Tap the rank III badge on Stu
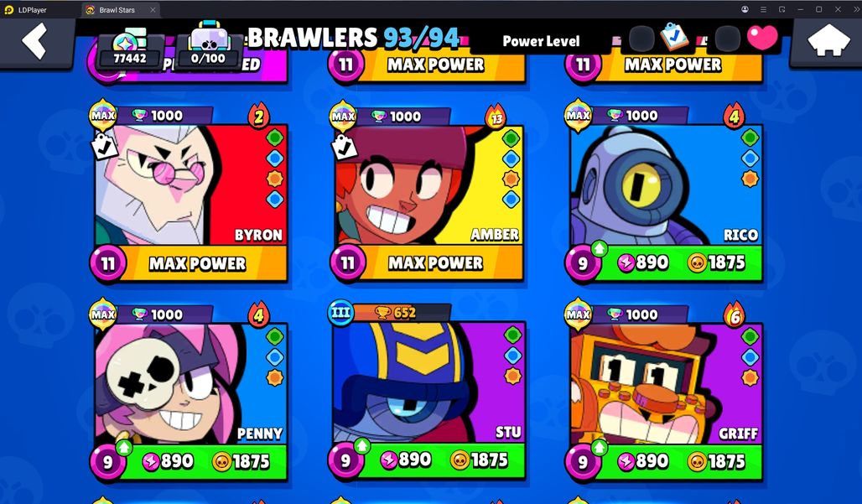This screenshot has height=504, width=862. click(x=340, y=313)
